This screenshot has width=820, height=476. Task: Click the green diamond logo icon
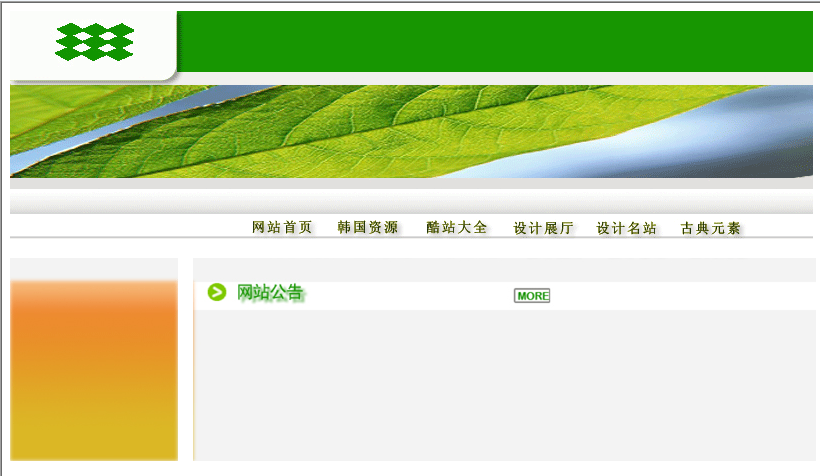(x=94, y=41)
